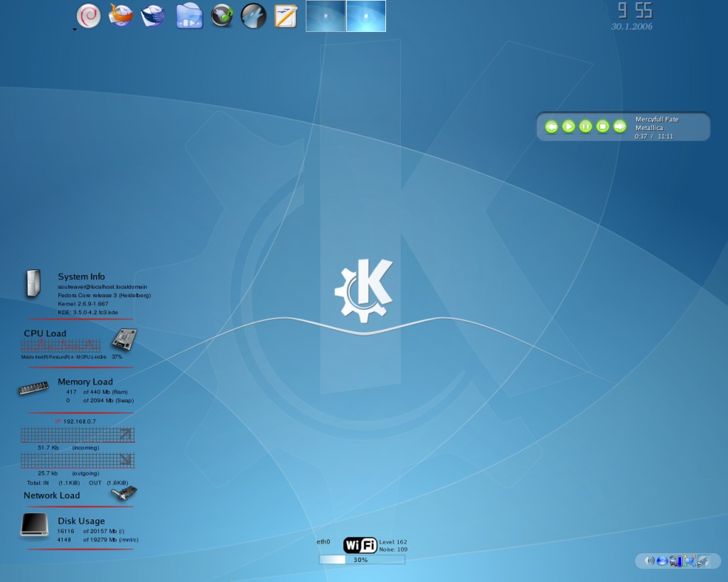The height and width of the screenshot is (582, 728).
Task: Click the OUT (1.6KiB) total text
Action: coord(108,483)
